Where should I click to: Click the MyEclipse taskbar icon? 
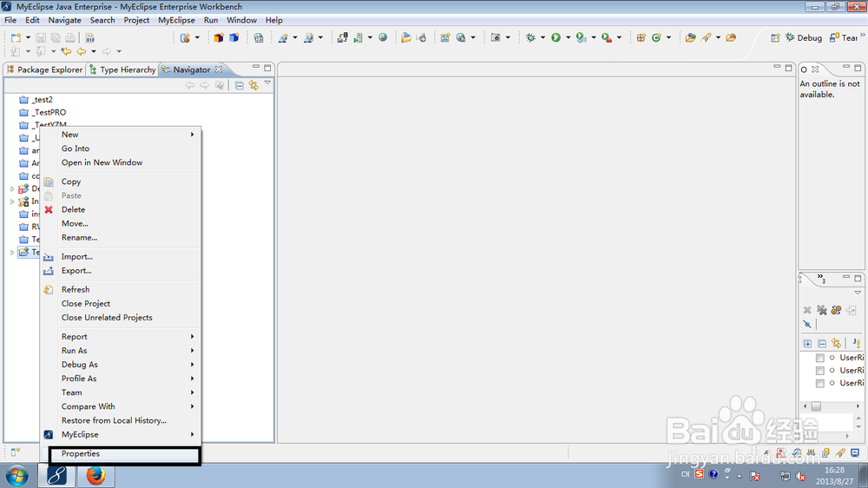coord(56,476)
